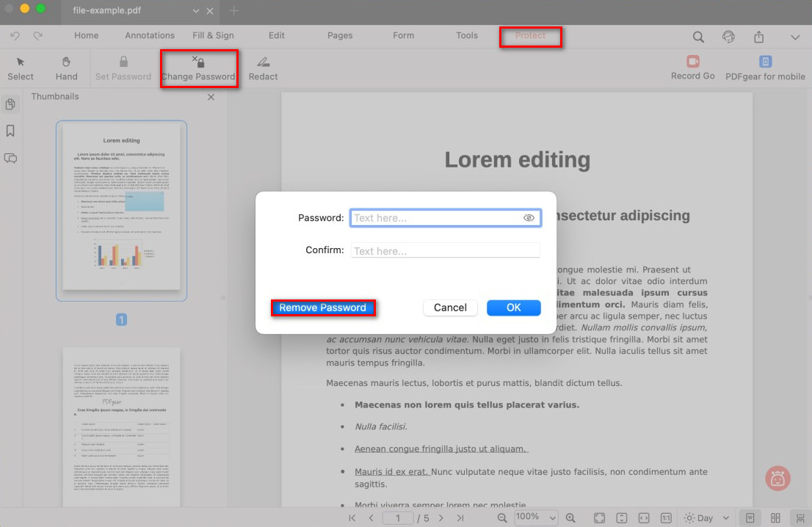This screenshot has height=527, width=812.
Task: Open the support headset icon
Action: pos(728,37)
